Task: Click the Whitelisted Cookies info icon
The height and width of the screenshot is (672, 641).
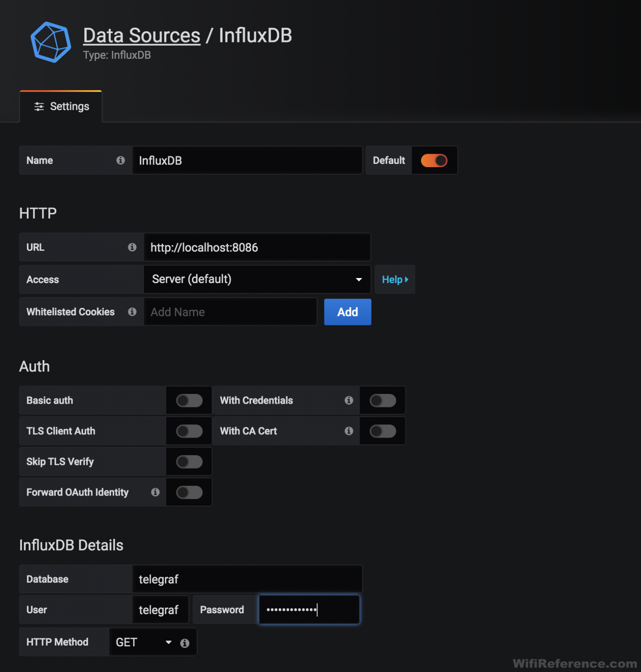Action: [x=132, y=312]
